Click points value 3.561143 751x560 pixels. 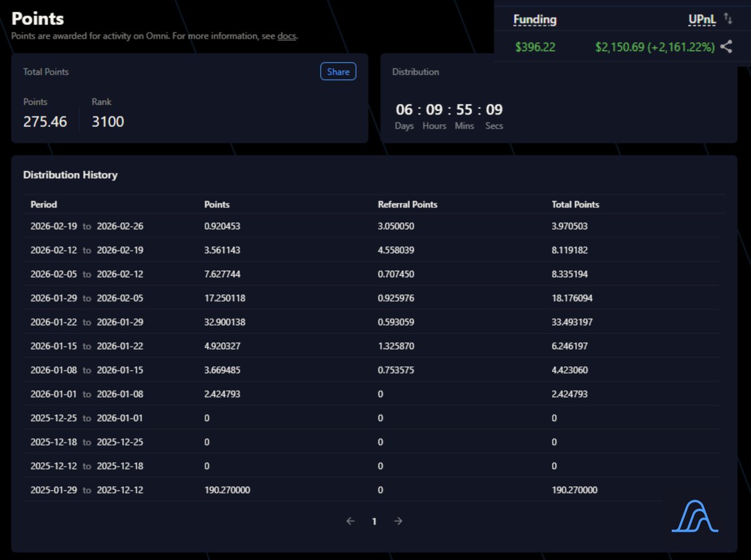coord(222,250)
